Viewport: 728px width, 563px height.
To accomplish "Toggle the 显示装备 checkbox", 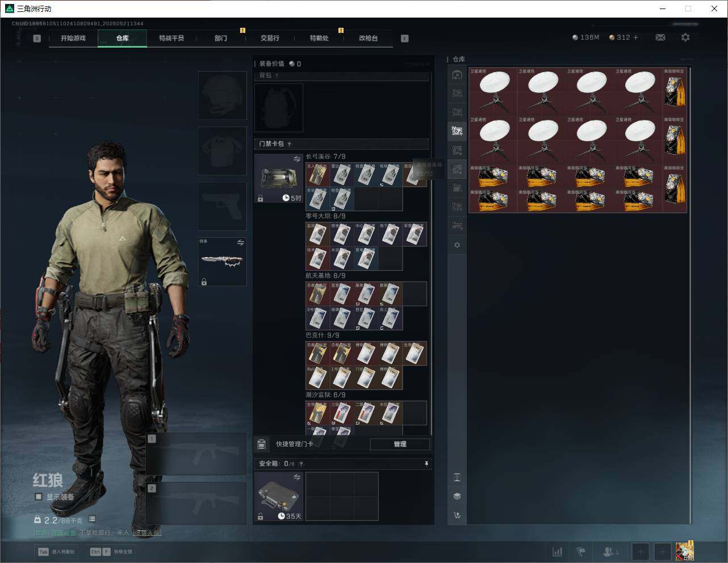I will click(x=39, y=497).
